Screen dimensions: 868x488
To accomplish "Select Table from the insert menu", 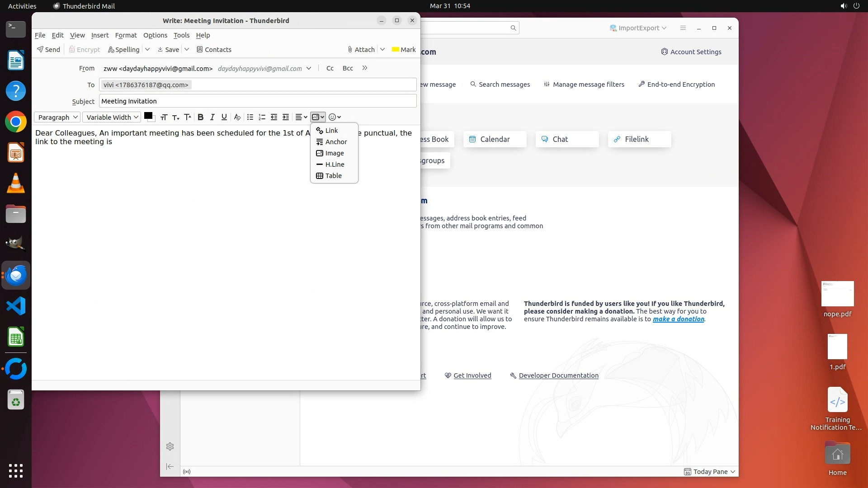I will click(333, 176).
